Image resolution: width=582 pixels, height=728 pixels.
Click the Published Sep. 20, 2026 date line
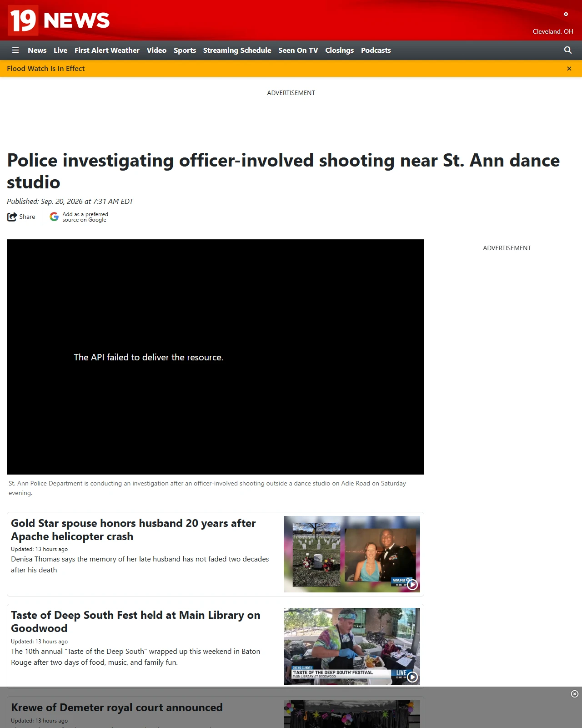pyautogui.click(x=70, y=201)
